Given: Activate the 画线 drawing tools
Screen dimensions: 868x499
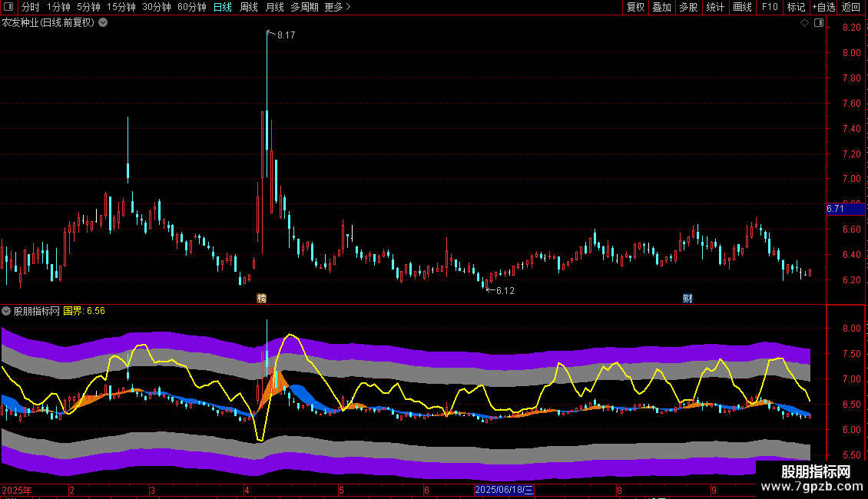Looking at the screenshot, I should [742, 7].
